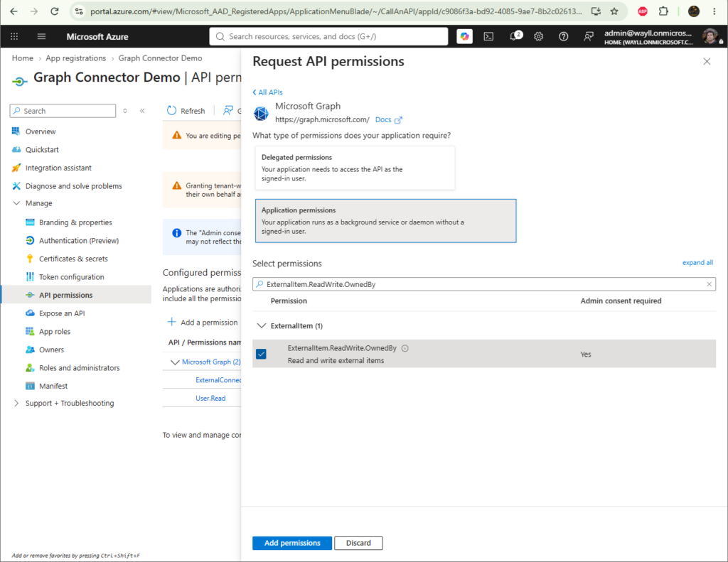
Task: Click Graph Connector Demo breadcrumb
Action: pos(160,58)
